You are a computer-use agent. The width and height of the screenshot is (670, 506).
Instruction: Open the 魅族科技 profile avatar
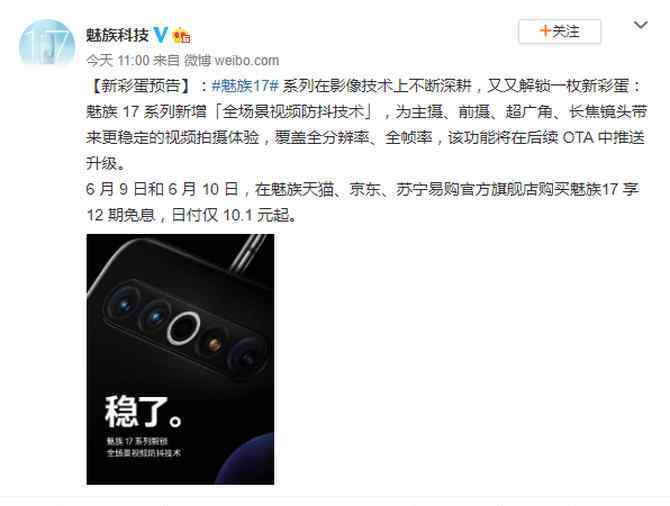(x=47, y=43)
